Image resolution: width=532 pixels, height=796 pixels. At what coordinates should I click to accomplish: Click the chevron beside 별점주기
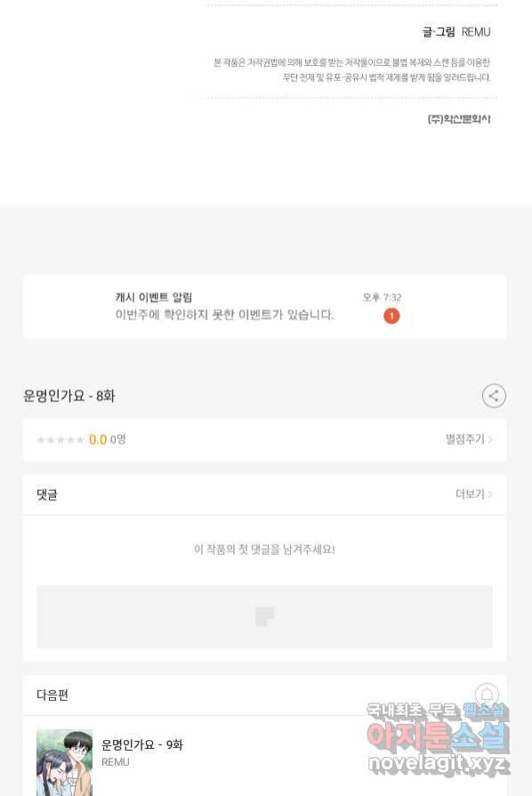pyautogui.click(x=490, y=439)
